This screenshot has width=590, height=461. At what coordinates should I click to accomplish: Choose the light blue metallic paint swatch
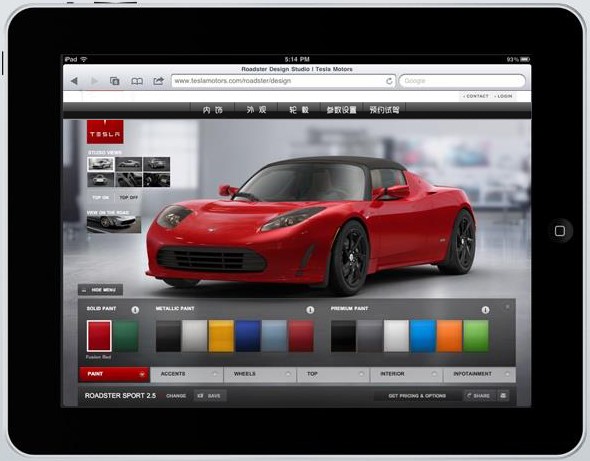274,336
